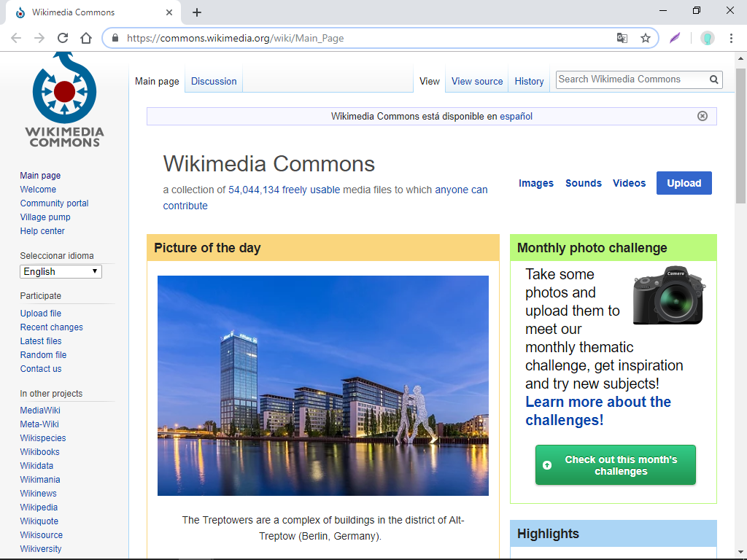This screenshot has height=560, width=747.
Task: Click the padlock site security icon
Action: point(115,38)
